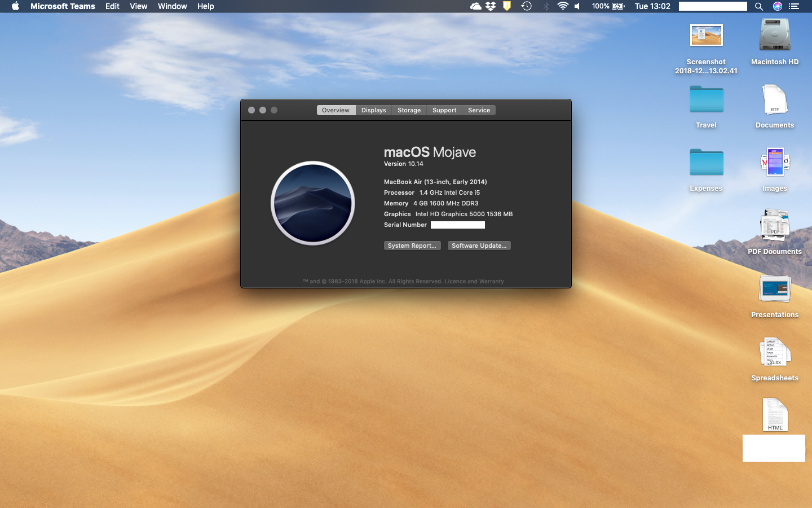This screenshot has height=508, width=812.
Task: Open Spotlight search magnifier
Action: tap(759, 6)
